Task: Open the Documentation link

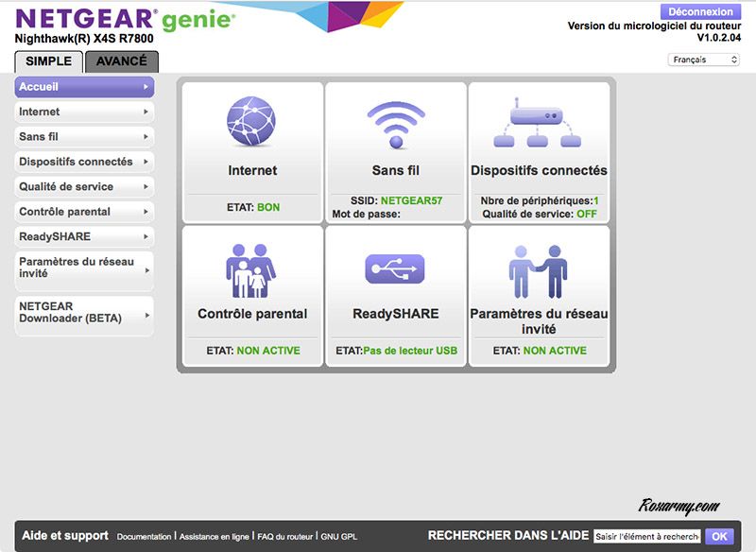Action: pos(144,537)
